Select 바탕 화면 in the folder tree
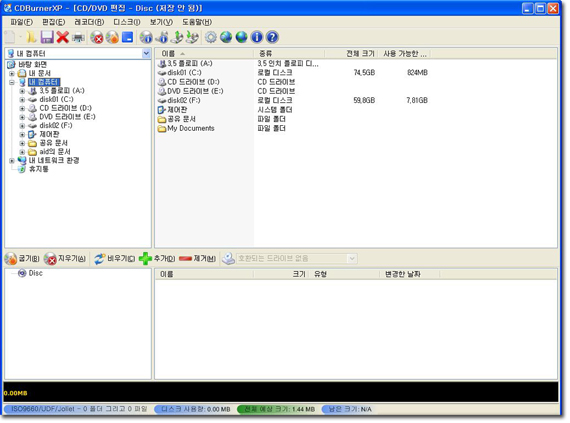This screenshot has height=423, width=570. [x=32, y=65]
